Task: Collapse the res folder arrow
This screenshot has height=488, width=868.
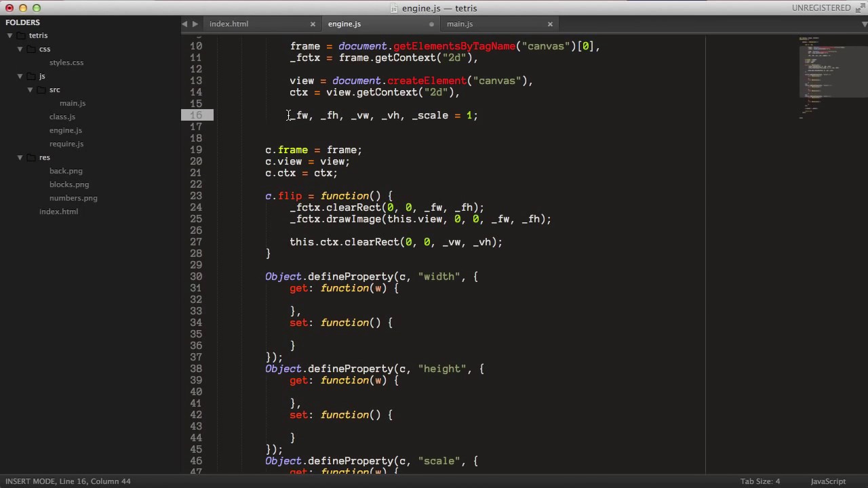Action: (x=20, y=157)
